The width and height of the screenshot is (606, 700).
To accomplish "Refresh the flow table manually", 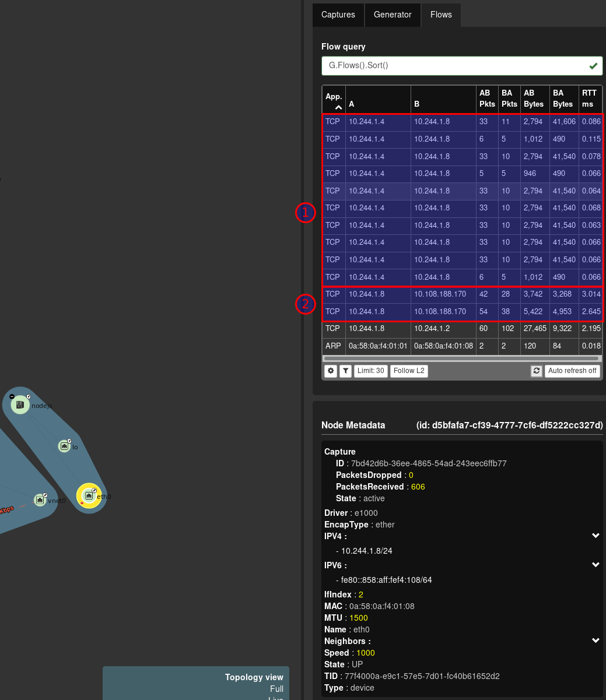I will pos(536,371).
